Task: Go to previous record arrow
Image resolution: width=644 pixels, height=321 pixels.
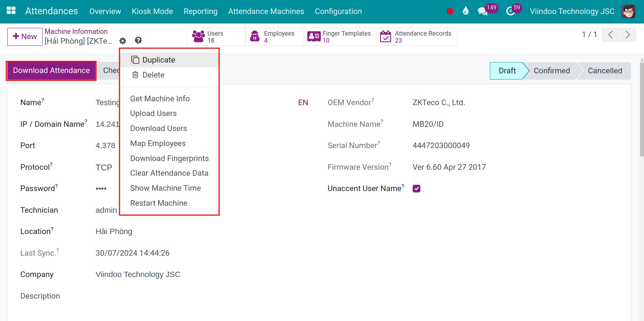Action: [610, 35]
